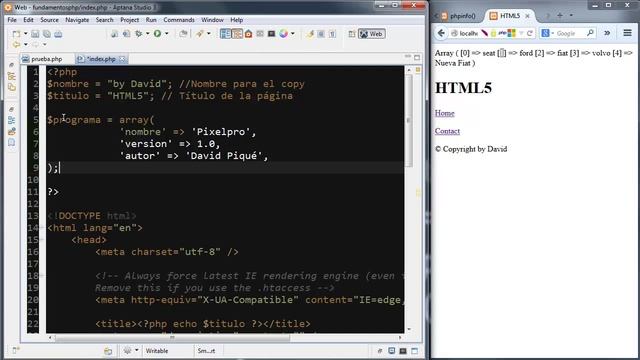Open the Search menu

tap(104, 20)
